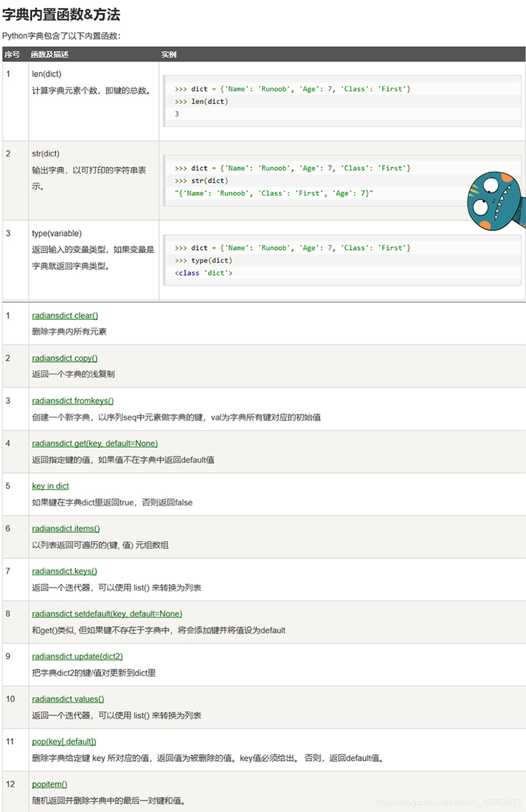Image resolution: width=526 pixels, height=812 pixels.
Task: Click the description 删除字典内所有元素
Action: click(x=69, y=332)
